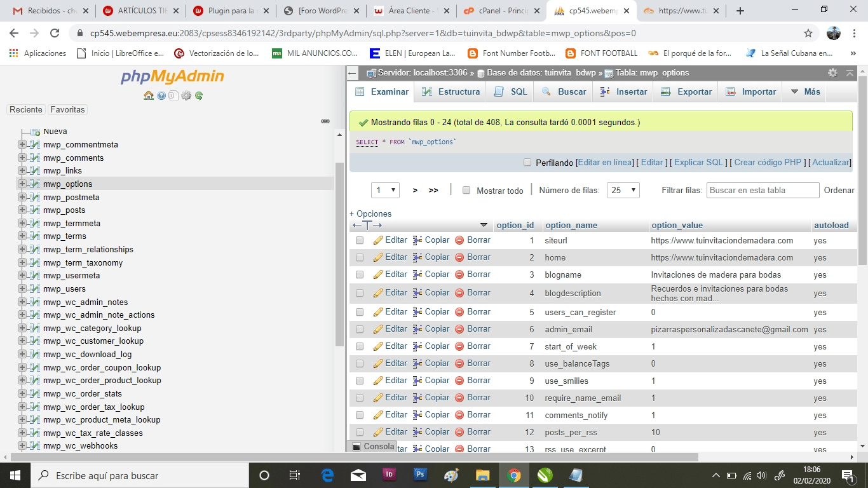Go to last page with >> button
This screenshot has height=488, width=868.
(x=433, y=190)
